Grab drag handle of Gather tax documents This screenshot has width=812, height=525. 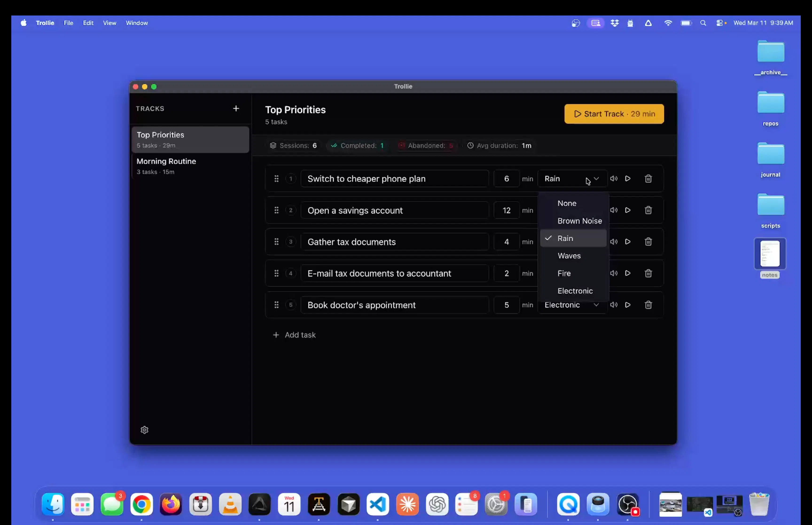[x=276, y=242]
